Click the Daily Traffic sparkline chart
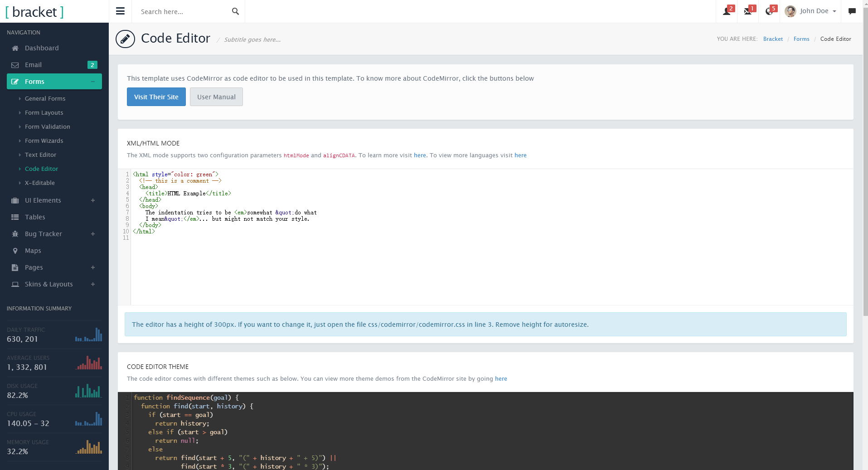This screenshot has width=868, height=470. 88,334
